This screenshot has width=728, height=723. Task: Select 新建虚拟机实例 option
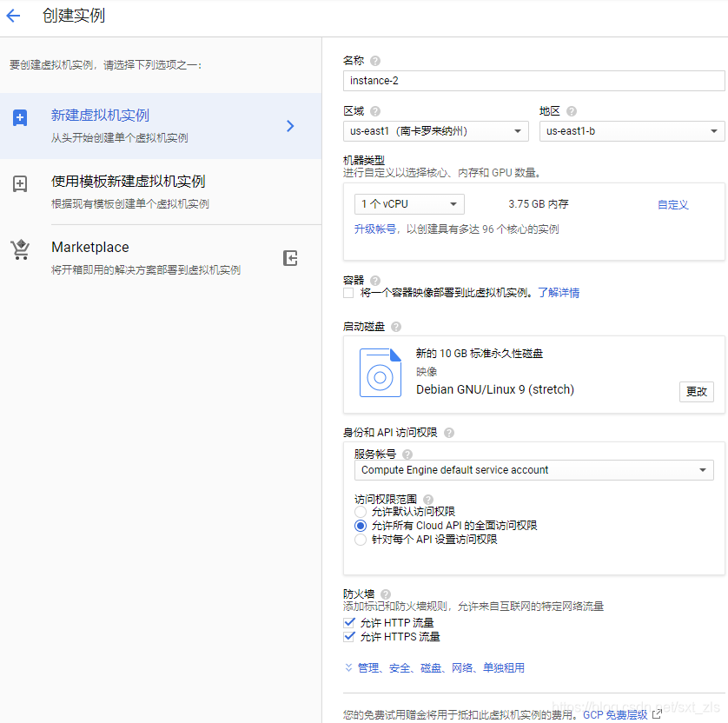[x=161, y=126]
